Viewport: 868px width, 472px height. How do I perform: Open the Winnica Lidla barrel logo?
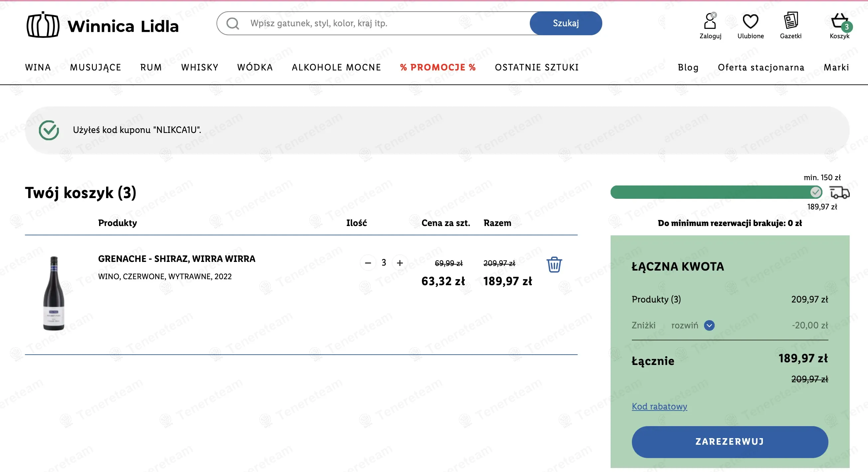tap(43, 25)
